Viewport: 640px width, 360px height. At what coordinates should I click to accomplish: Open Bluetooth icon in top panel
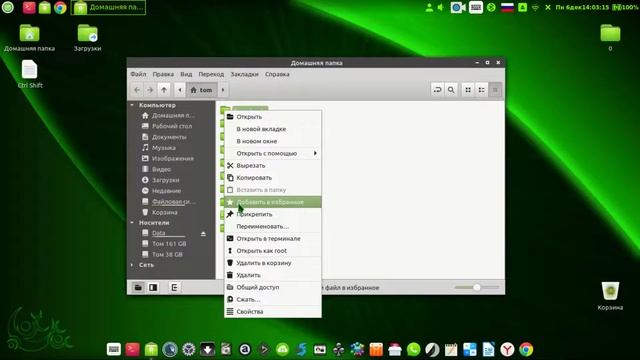click(491, 7)
